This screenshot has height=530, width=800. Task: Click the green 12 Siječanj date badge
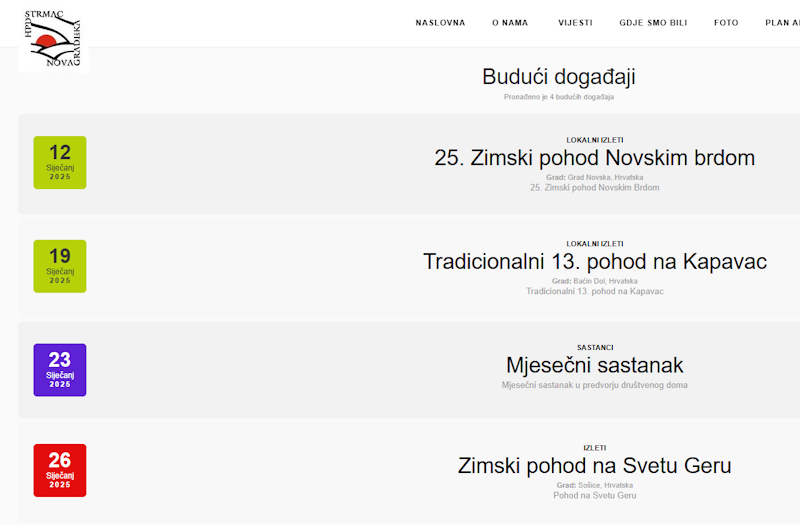click(x=60, y=162)
